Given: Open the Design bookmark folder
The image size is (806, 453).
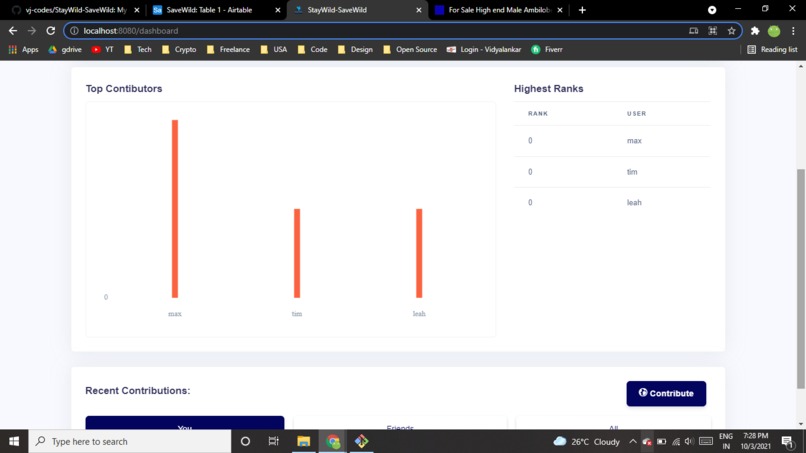Looking at the screenshot, I should pos(356,49).
